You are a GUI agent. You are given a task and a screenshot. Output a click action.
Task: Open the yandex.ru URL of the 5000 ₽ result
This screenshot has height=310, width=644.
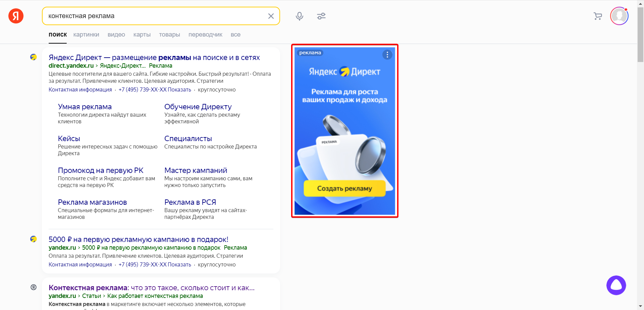click(62, 248)
